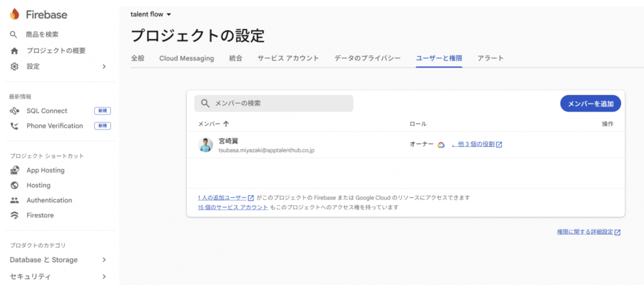Open Phone Verification in sidebar
The image size is (644, 292).
(x=55, y=126)
